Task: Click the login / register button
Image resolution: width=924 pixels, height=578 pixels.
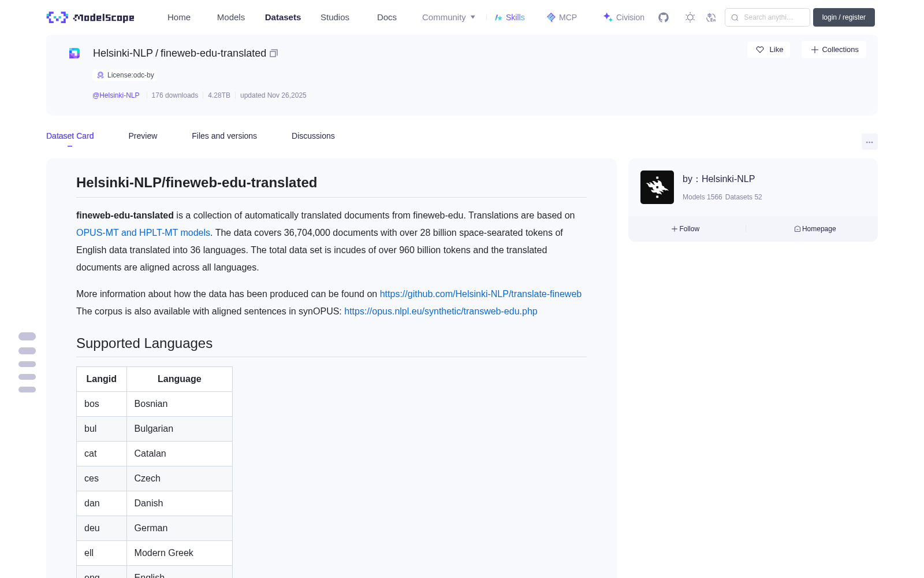Action: (x=844, y=17)
